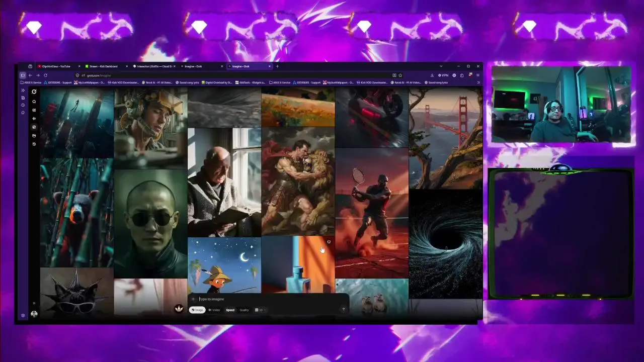
Task: Open history clock icon in Grok sidebar
Action: tap(34, 144)
